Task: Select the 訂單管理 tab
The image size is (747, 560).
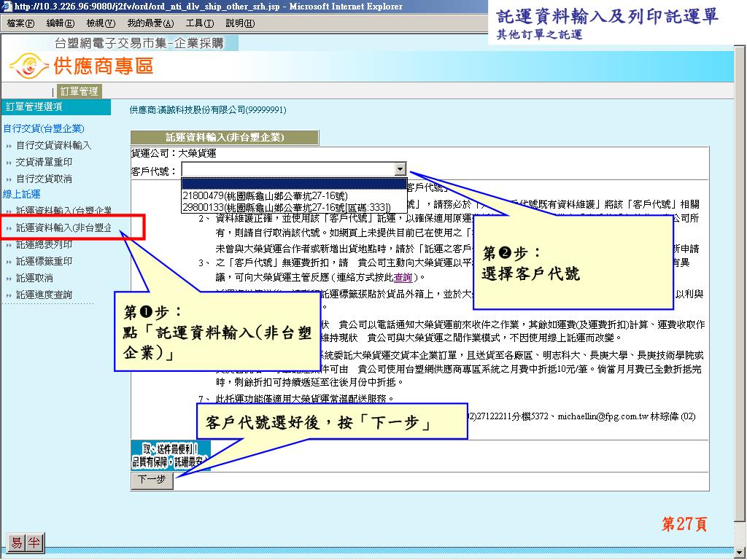Action: (x=79, y=91)
